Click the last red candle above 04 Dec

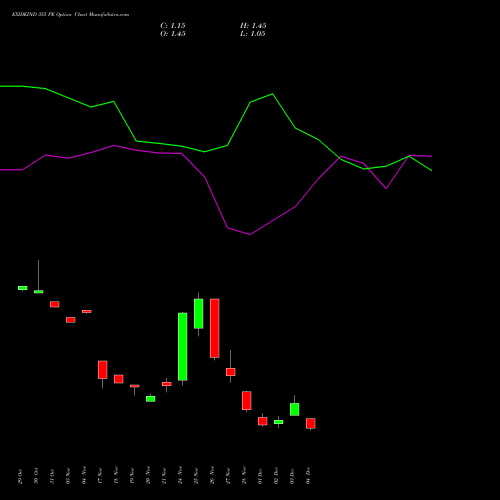pyautogui.click(x=311, y=423)
